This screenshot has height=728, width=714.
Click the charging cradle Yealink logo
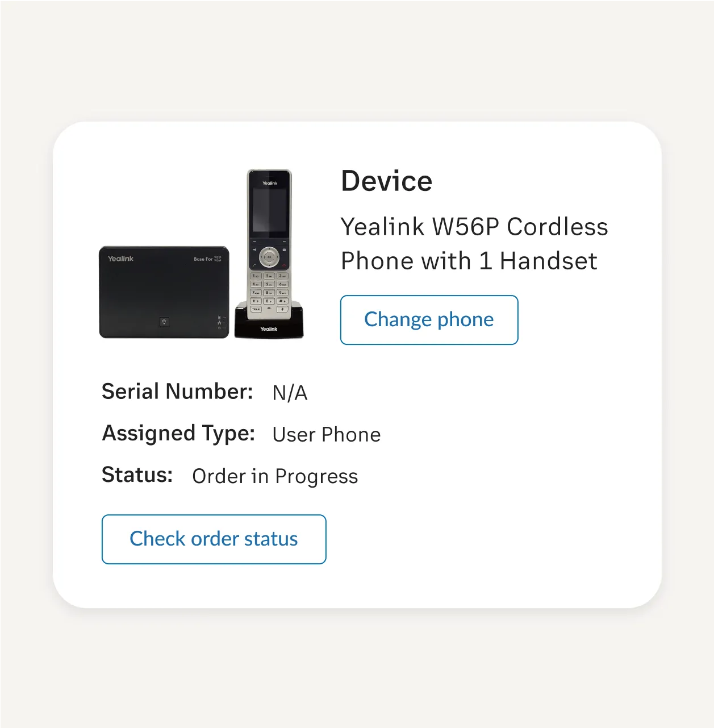point(269,329)
